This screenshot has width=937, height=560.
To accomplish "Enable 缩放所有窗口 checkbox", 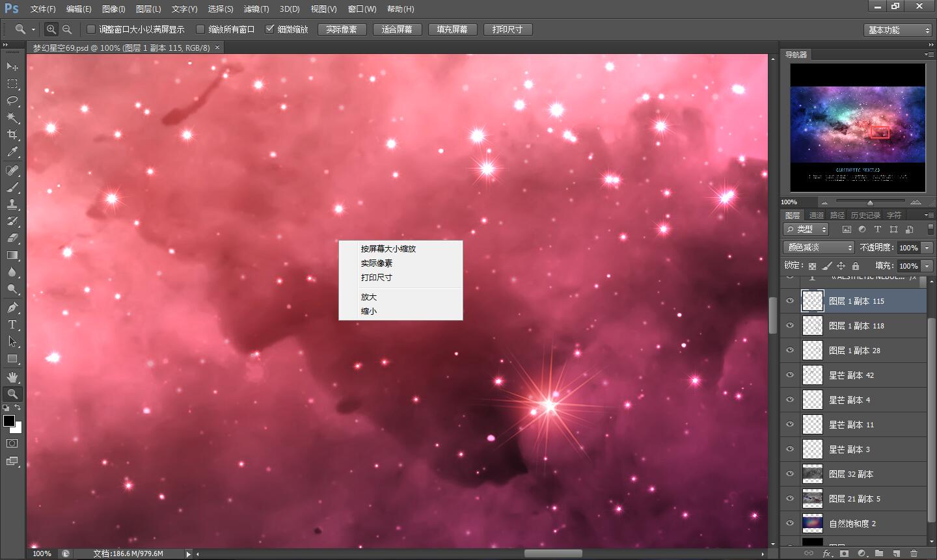I will pyautogui.click(x=200, y=29).
